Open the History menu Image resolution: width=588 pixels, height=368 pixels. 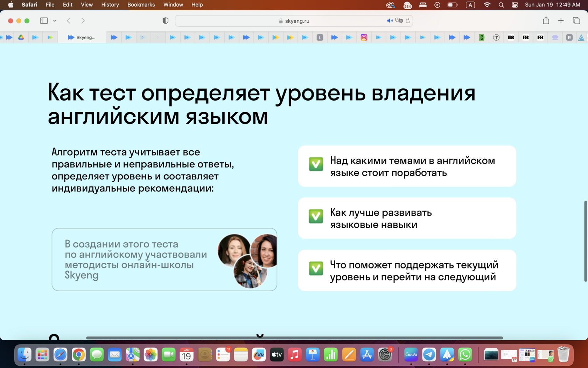(110, 5)
